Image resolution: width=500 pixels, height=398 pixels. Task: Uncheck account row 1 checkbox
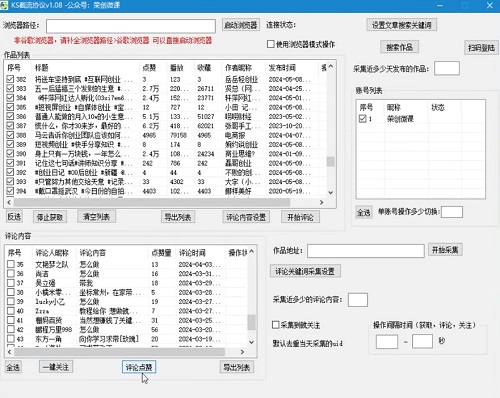(363, 119)
